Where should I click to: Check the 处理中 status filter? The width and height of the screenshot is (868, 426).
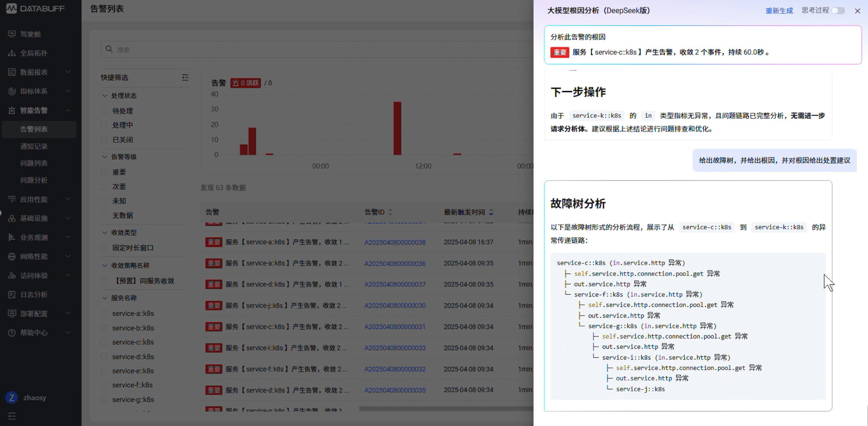point(104,125)
